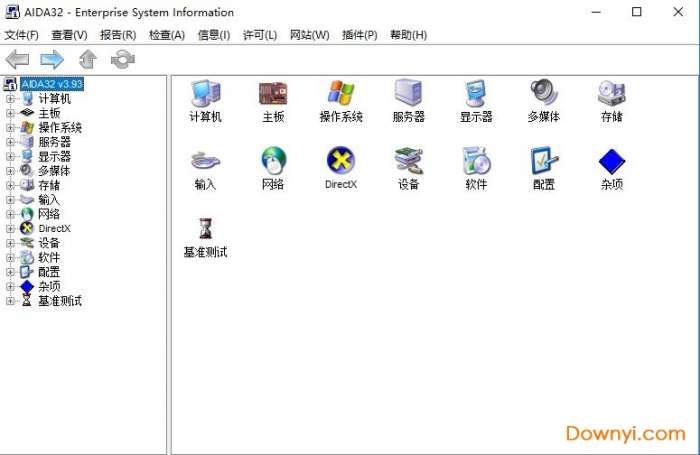The image size is (700, 455).
Task: Expand the 网络 node in the tree
Action: click(x=10, y=214)
